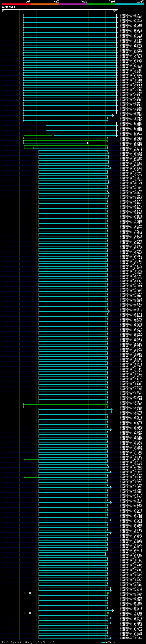Select hit UniRef100_C5Y7U2
The image size is (146, 644).
click(131, 67)
